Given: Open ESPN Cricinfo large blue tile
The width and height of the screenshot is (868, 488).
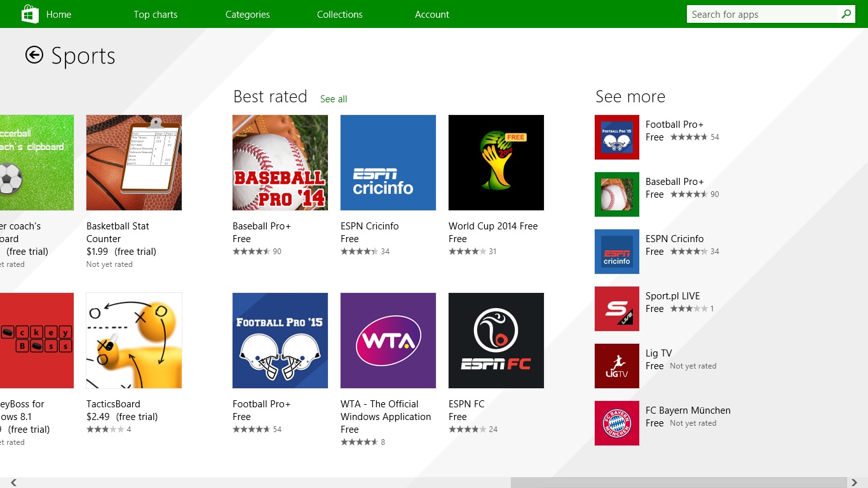Looking at the screenshot, I should point(388,163).
